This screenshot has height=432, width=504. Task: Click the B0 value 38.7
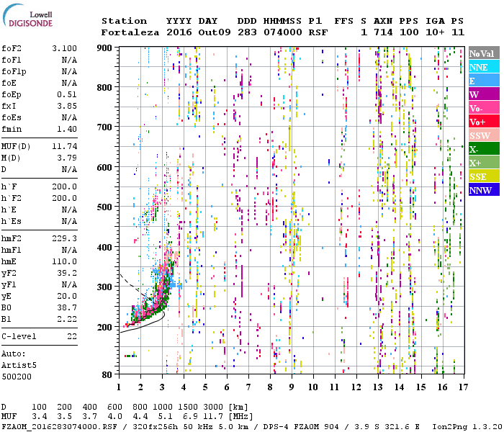[x=67, y=307]
